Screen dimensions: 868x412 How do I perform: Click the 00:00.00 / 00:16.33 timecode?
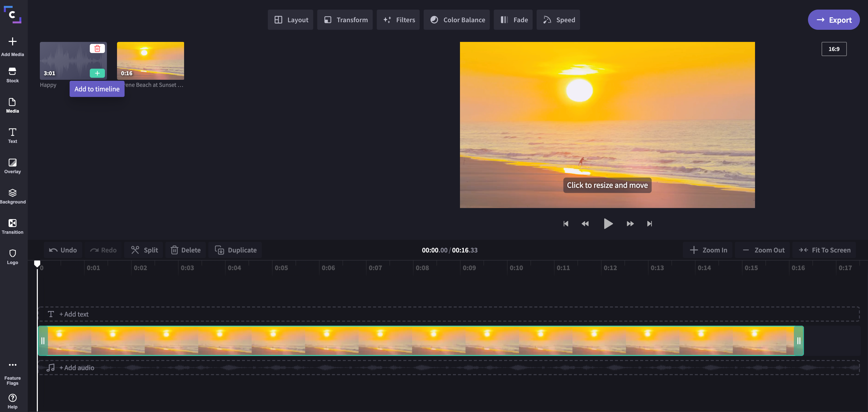(x=449, y=250)
